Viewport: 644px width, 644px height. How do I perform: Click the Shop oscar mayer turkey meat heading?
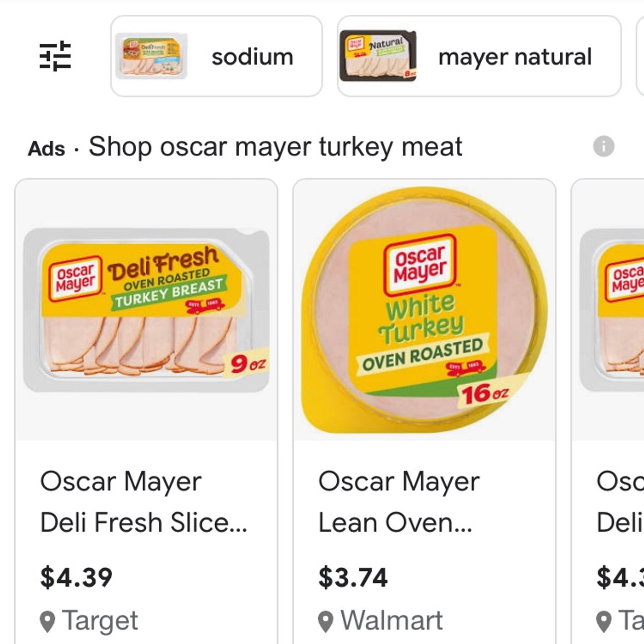coord(275,147)
